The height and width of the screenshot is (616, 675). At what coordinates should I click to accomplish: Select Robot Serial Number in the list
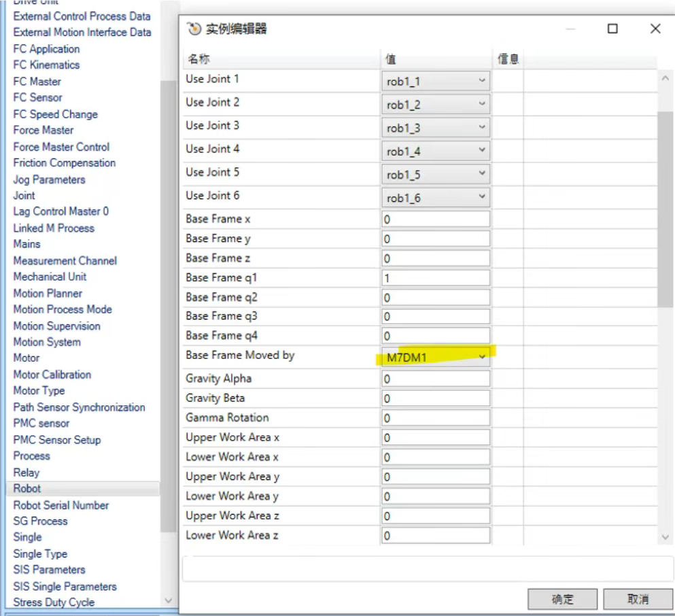coord(60,505)
